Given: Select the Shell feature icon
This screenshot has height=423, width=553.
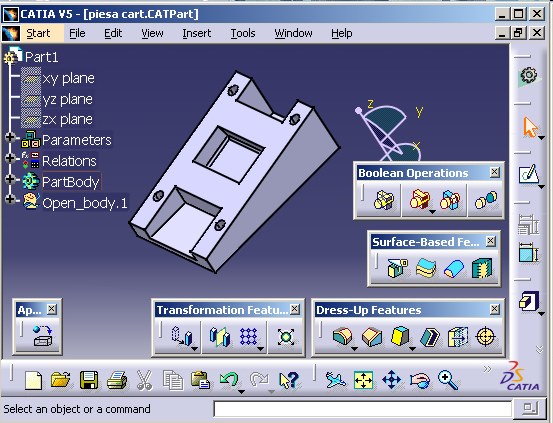Looking at the screenshot, I should click(x=430, y=337).
